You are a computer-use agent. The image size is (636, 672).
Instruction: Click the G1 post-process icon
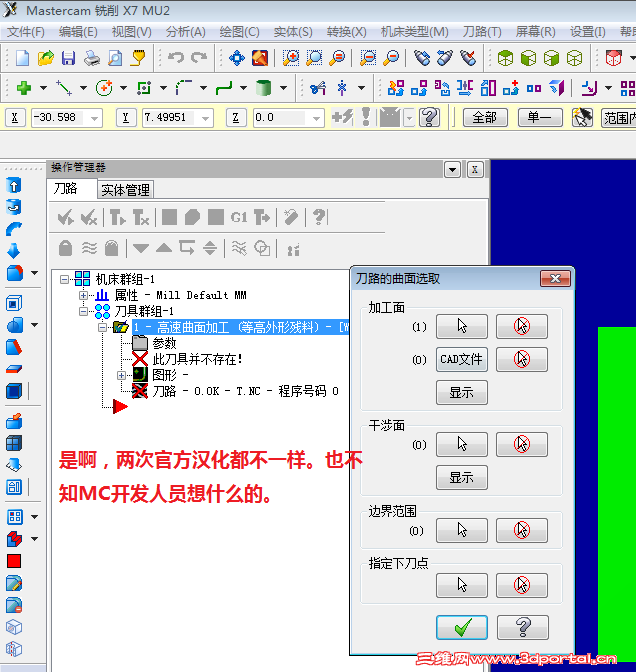tap(239, 218)
